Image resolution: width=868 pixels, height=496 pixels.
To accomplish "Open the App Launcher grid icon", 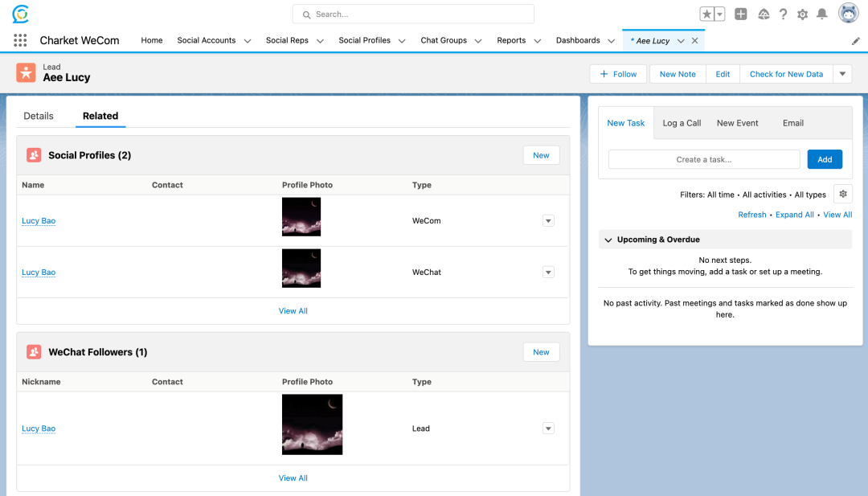I will click(20, 40).
